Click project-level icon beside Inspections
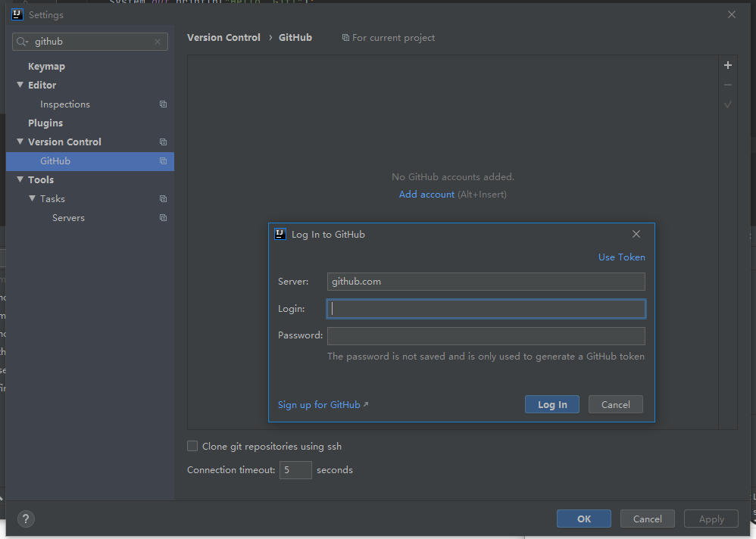Image resolution: width=756 pixels, height=539 pixels. (x=163, y=104)
